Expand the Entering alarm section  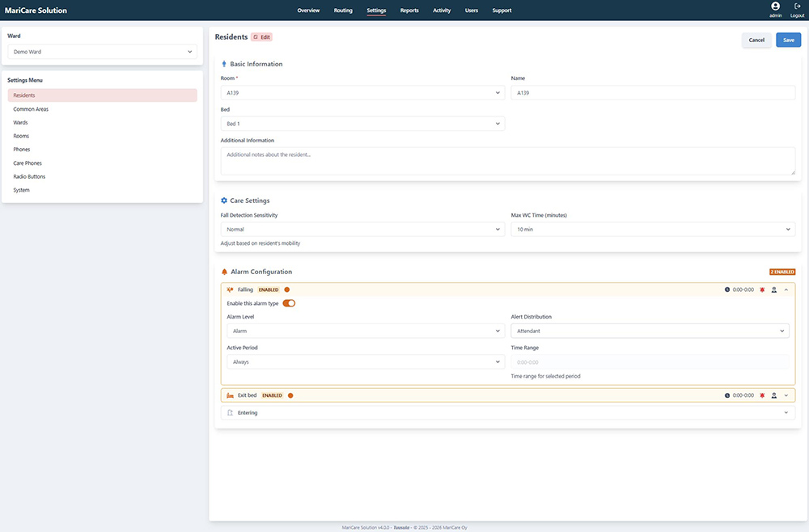786,412
